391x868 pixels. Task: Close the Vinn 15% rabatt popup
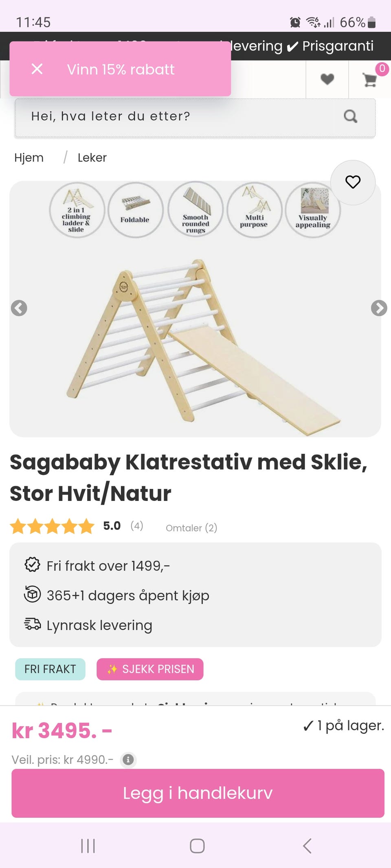point(37,69)
